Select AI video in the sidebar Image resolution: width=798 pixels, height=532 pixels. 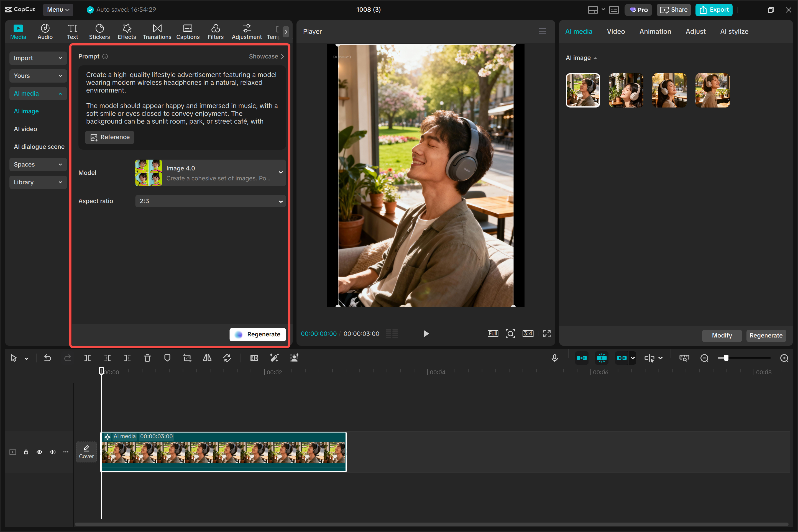tap(25, 129)
